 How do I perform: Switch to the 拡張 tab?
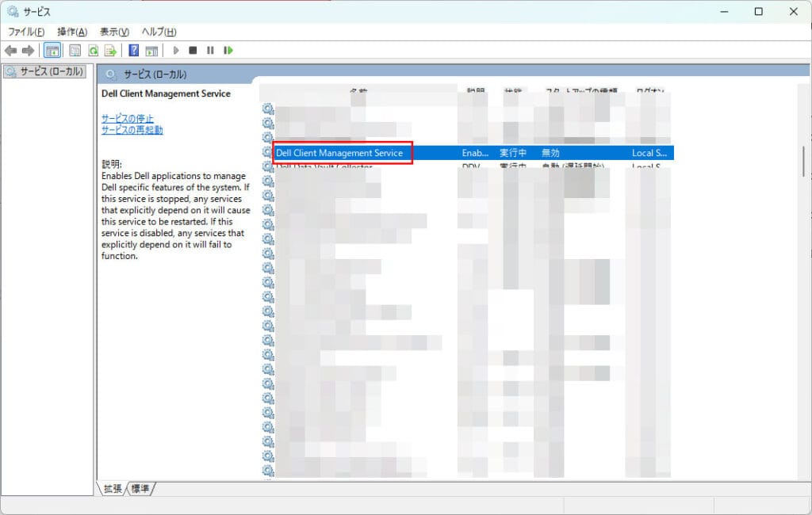point(113,489)
